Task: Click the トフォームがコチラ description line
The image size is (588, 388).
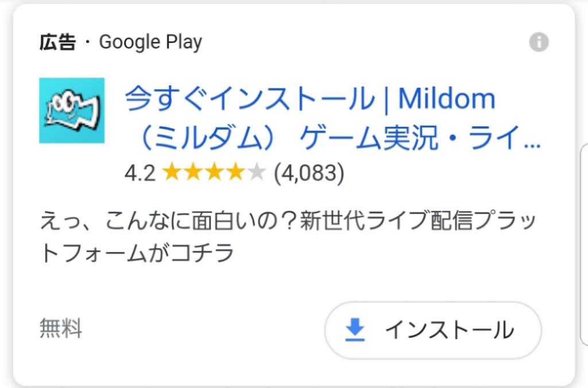Action: (x=137, y=253)
